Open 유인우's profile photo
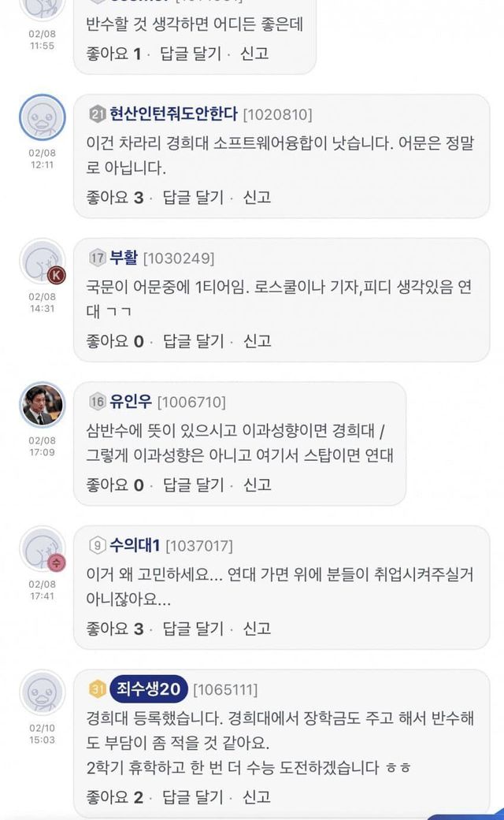 tap(42, 406)
